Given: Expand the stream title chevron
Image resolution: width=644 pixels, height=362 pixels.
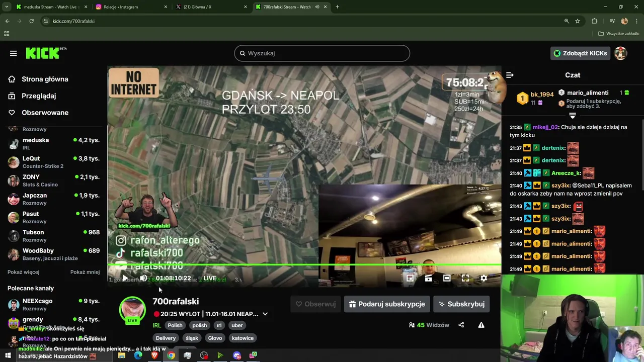Looking at the screenshot, I should [265, 314].
